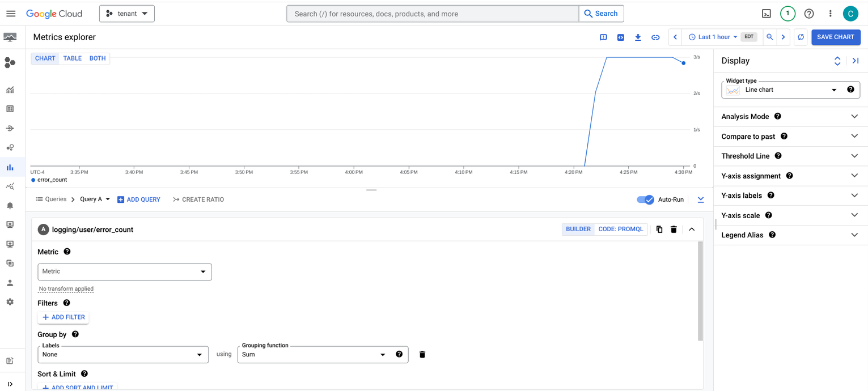
Task: Duplicate Query A with the copy icon
Action: (x=659, y=229)
